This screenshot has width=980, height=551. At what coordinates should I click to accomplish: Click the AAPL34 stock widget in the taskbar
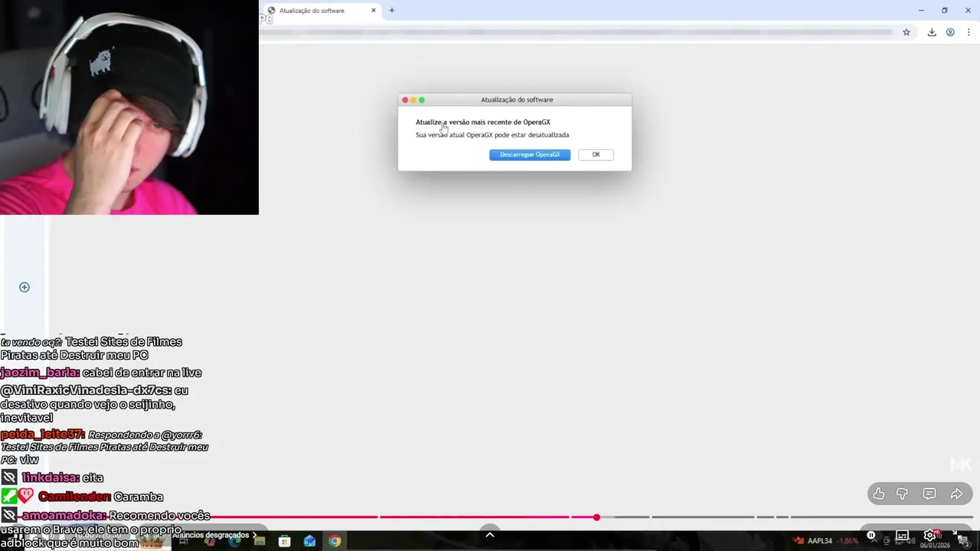(x=825, y=541)
